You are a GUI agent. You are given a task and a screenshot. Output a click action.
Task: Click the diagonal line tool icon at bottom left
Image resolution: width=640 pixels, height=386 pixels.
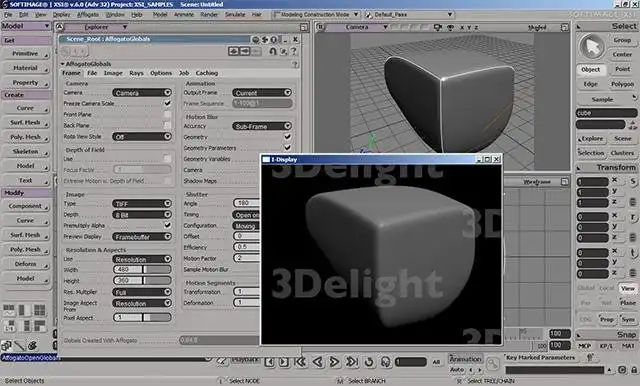click(x=20, y=346)
